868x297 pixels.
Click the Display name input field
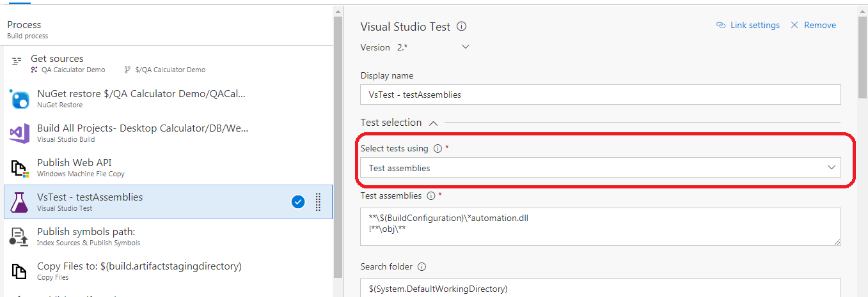pyautogui.click(x=600, y=95)
